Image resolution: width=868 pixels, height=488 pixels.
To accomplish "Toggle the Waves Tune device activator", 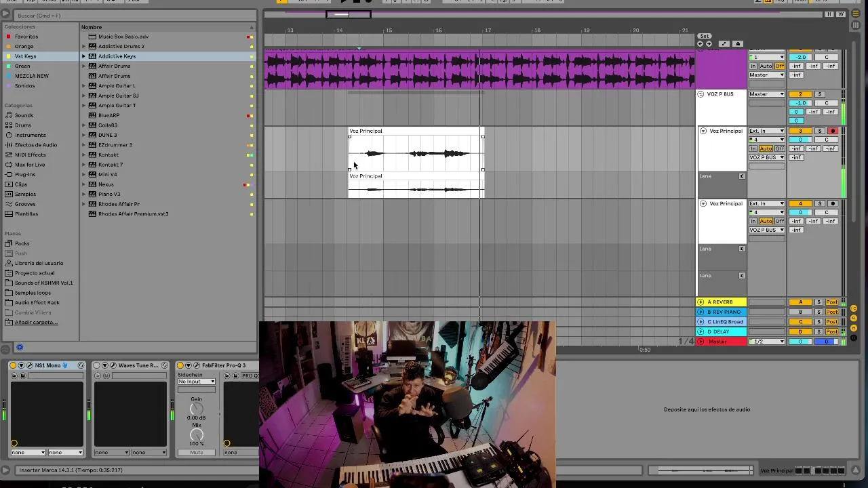I will tap(96, 365).
